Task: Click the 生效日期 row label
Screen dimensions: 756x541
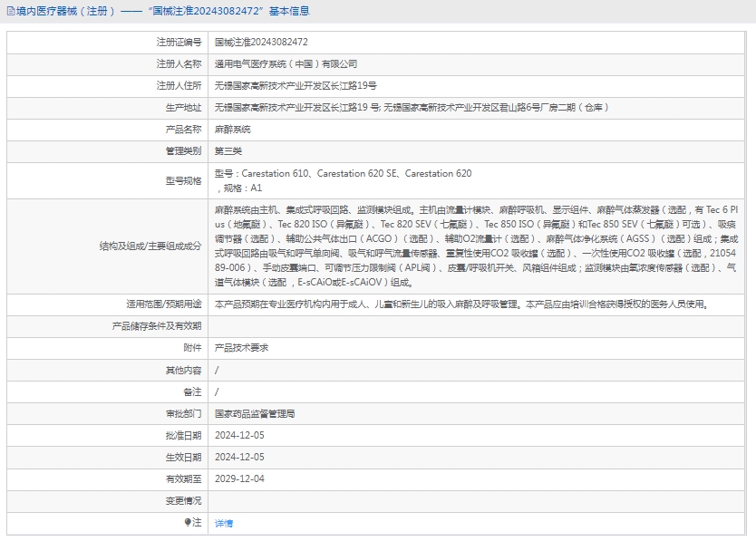Action: (x=183, y=457)
